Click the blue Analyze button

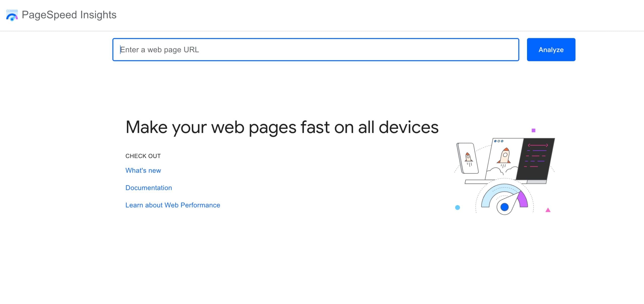coord(551,49)
